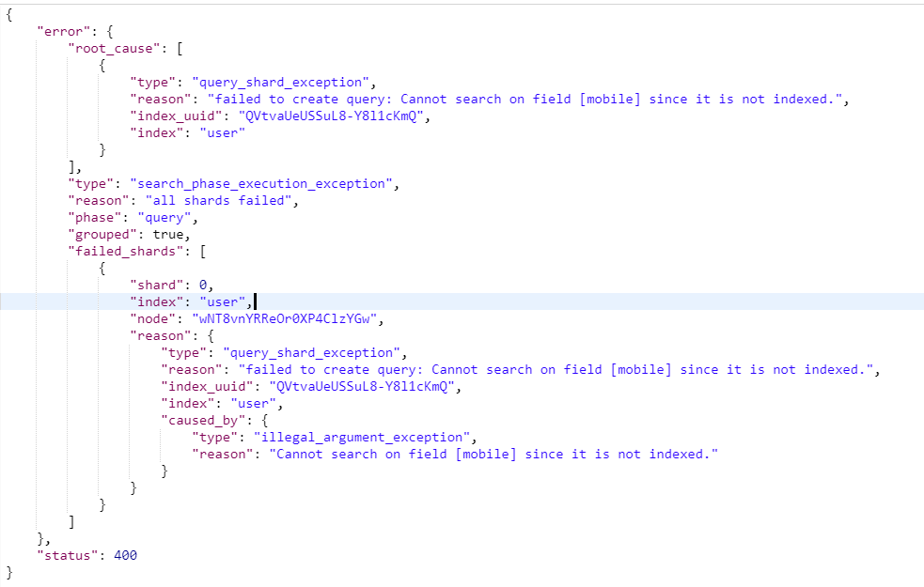Image resolution: width=924 pixels, height=587 pixels.
Task: Click the "reason" key before "all shards failed"
Action: coord(99,201)
